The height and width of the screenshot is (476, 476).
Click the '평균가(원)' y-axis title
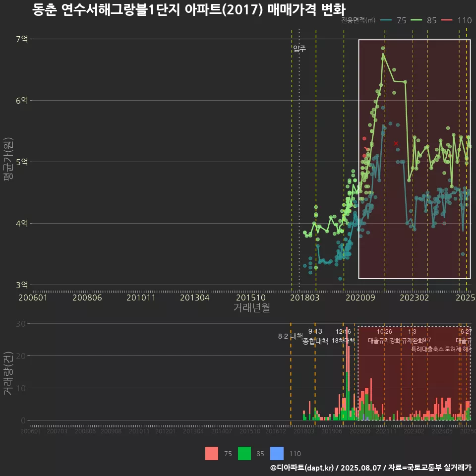[8, 159]
